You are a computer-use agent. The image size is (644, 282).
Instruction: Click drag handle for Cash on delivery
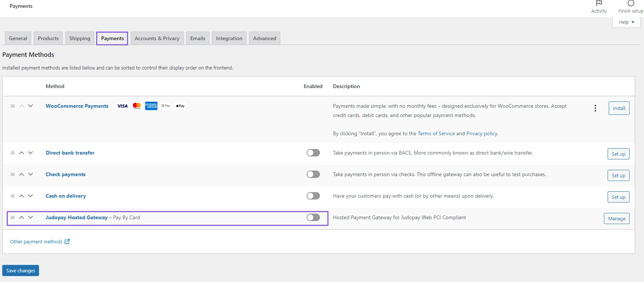[x=13, y=196]
